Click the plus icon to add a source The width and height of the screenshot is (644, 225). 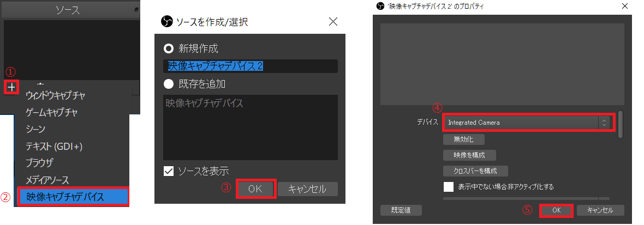[11, 87]
